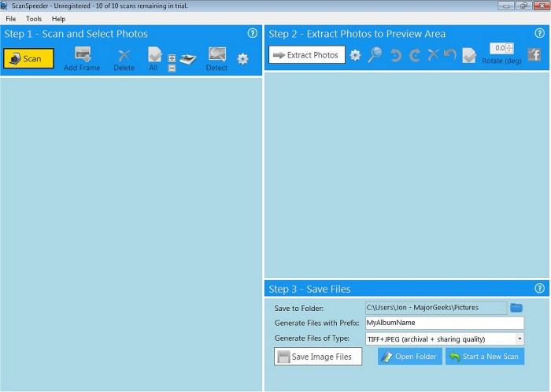
Task: Click the Step 2 delete X icon
Action: pos(433,55)
